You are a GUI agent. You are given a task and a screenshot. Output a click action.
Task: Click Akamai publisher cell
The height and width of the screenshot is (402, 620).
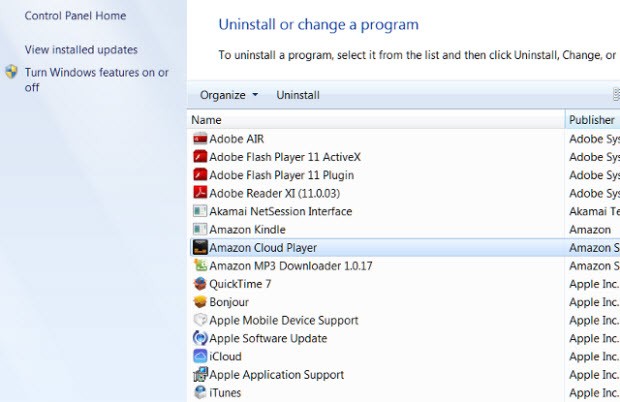click(594, 211)
